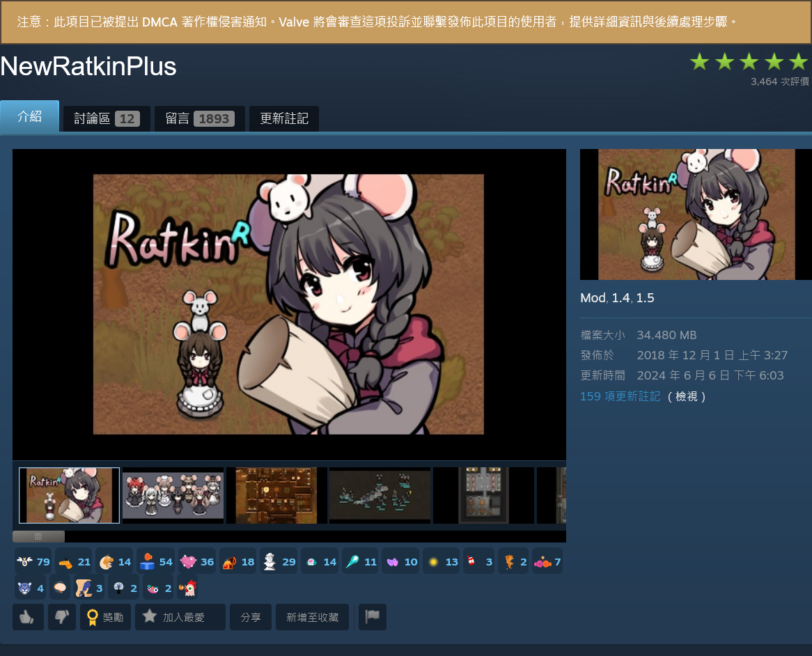Click the blue tiger face award, 4

point(30,588)
